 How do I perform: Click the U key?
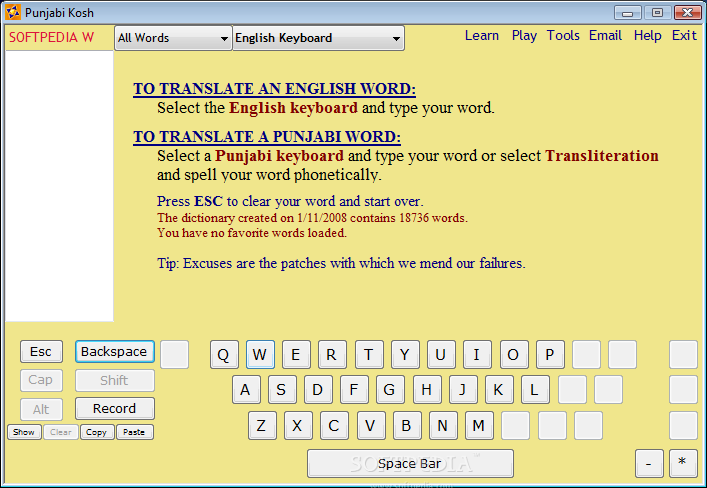441,355
